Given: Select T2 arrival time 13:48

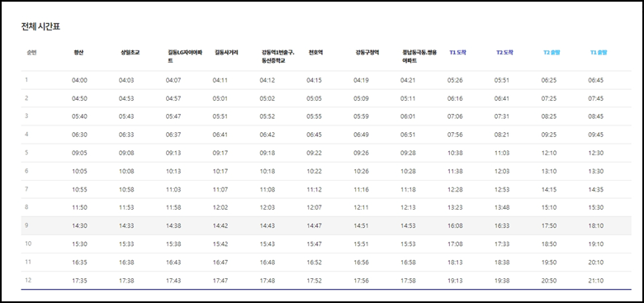Looking at the screenshot, I should tap(501, 208).
